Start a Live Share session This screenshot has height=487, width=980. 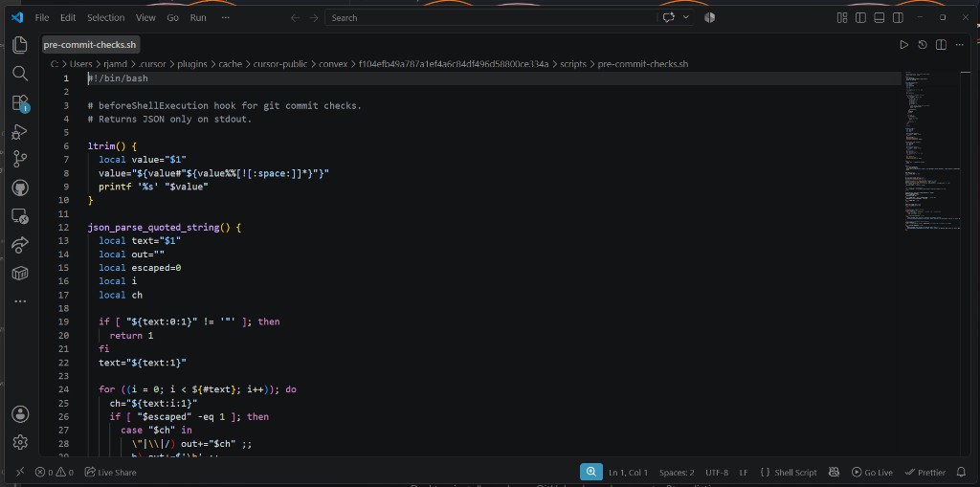point(111,472)
